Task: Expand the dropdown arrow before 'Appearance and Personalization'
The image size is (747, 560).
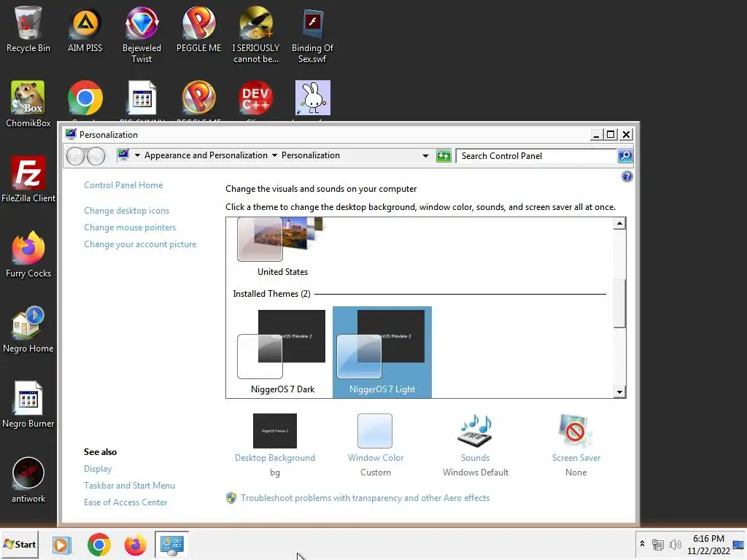Action: (x=137, y=155)
